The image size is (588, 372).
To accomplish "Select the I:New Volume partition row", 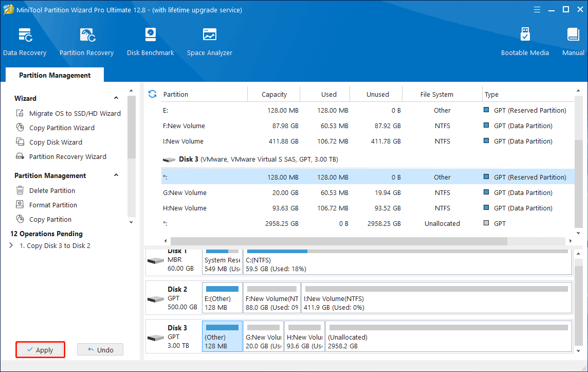I will tap(367, 141).
